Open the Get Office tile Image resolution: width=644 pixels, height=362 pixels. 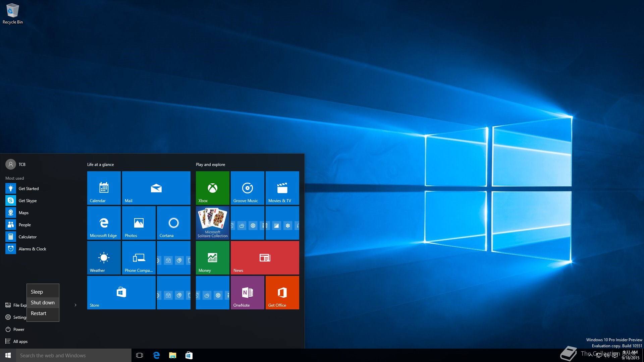[282, 292]
